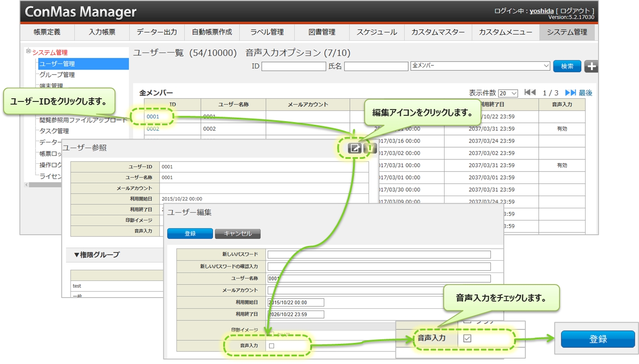The height and width of the screenshot is (364, 639).
Task: Click the next-page arrow icon before 最後
Action: point(570,92)
